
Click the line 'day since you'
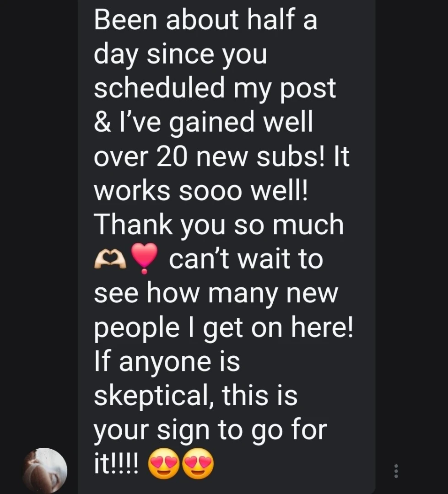point(180,55)
